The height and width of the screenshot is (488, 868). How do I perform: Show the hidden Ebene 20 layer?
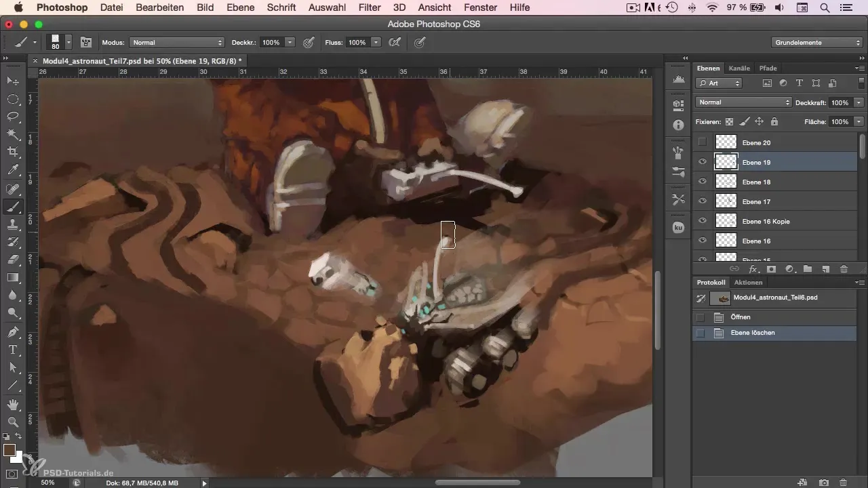pyautogui.click(x=702, y=142)
